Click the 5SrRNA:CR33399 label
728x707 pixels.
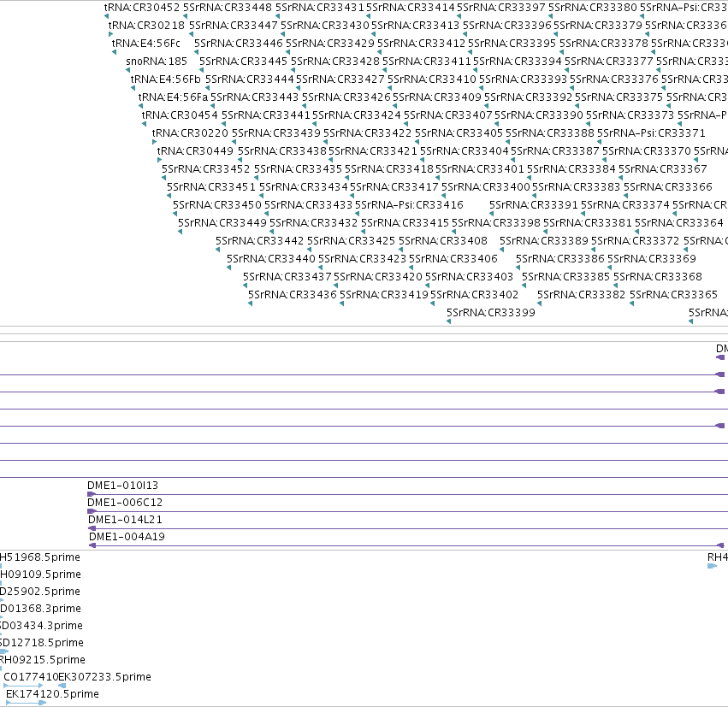491,313
